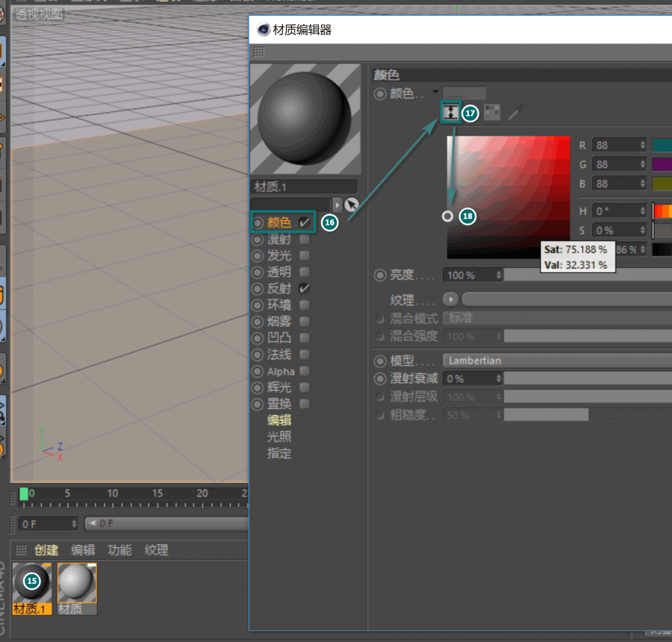Select the eyedropper color picker tool
Viewport: 672px width, 642px height.
(x=516, y=113)
